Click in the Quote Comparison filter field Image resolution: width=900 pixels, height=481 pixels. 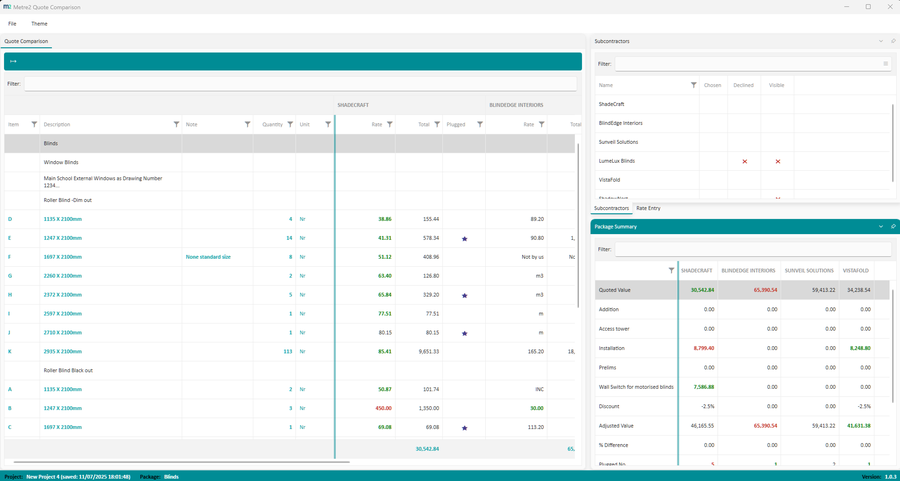(300, 84)
